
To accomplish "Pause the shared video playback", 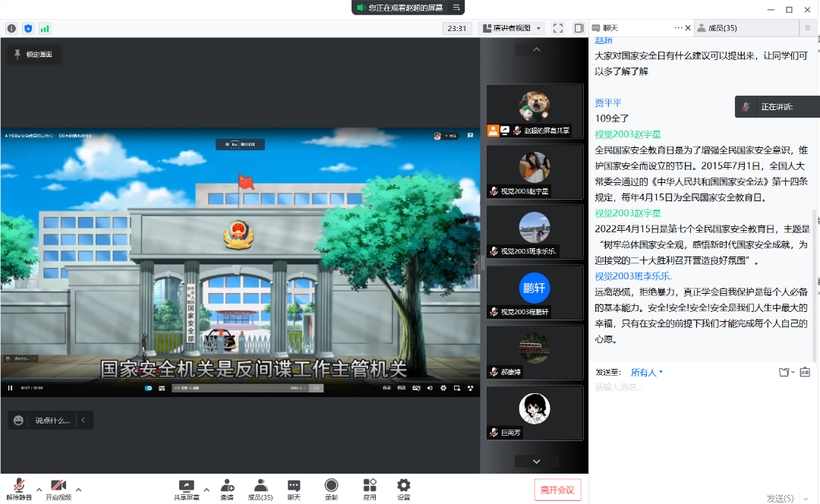I will coord(10,388).
